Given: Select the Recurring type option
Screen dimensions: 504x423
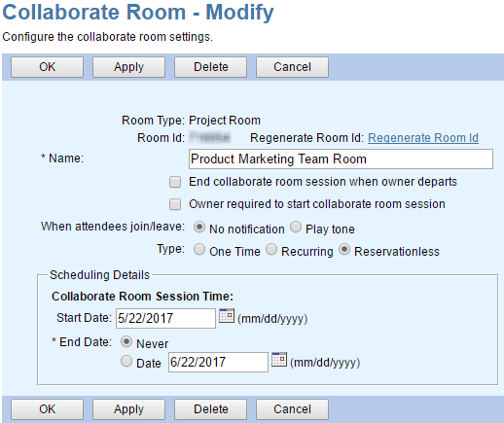Looking at the screenshot, I should (271, 249).
